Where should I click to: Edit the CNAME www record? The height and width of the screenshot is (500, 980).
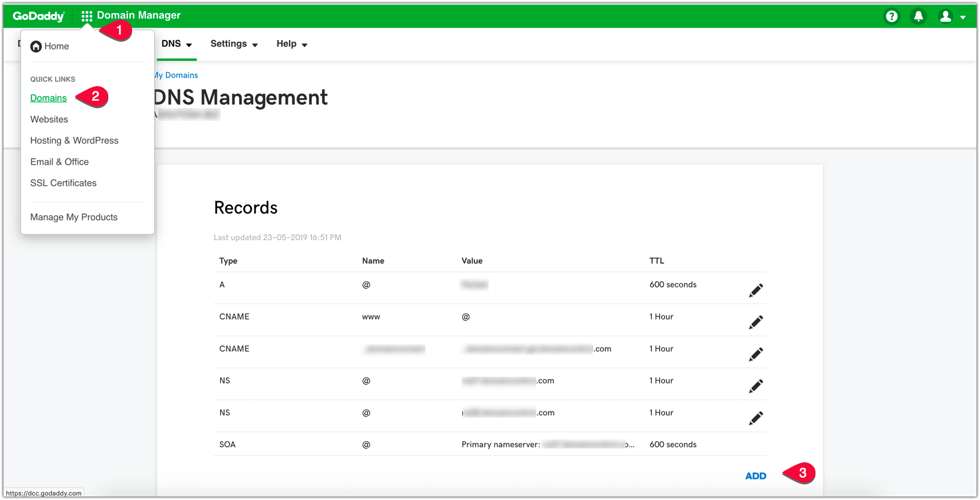[x=756, y=322]
